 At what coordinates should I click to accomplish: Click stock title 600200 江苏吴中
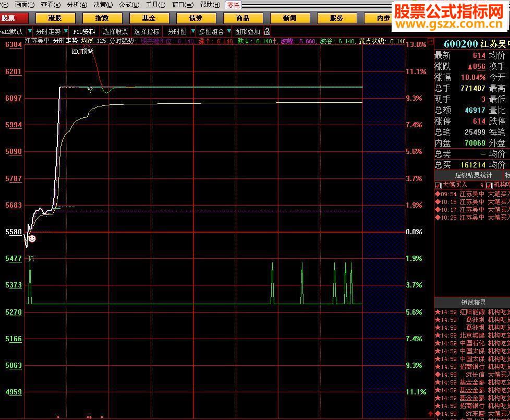click(477, 44)
